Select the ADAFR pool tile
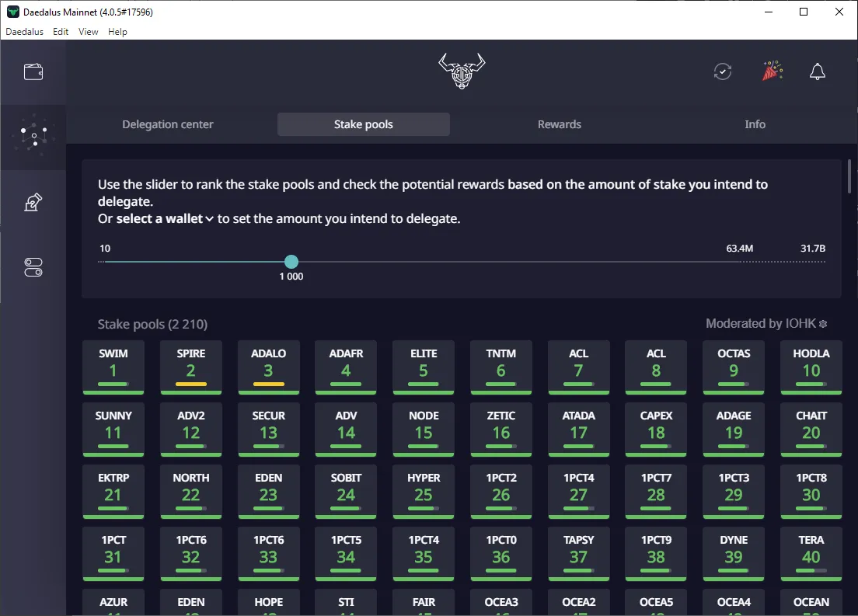858x616 pixels. (x=346, y=367)
